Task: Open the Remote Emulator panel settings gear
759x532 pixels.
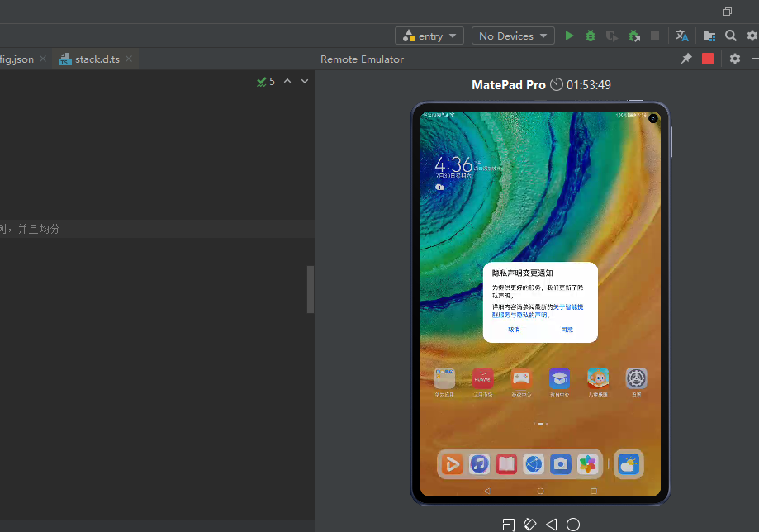Action: tap(735, 59)
